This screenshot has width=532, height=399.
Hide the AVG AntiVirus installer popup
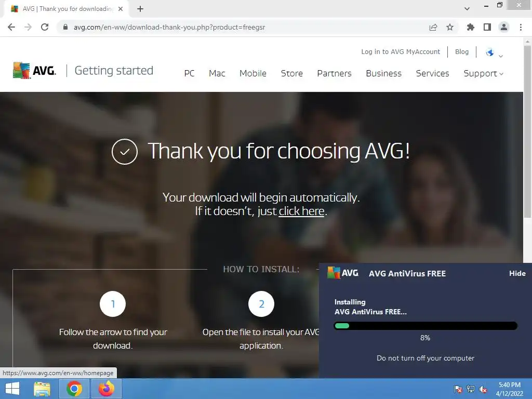click(517, 273)
